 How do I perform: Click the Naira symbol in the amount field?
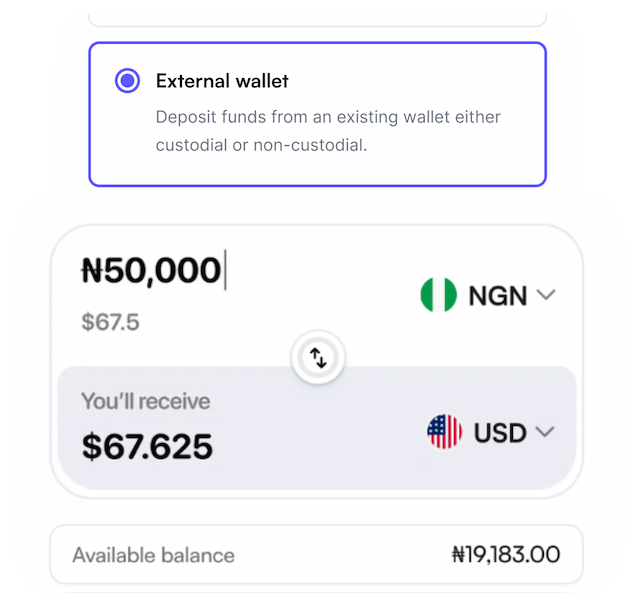point(91,270)
